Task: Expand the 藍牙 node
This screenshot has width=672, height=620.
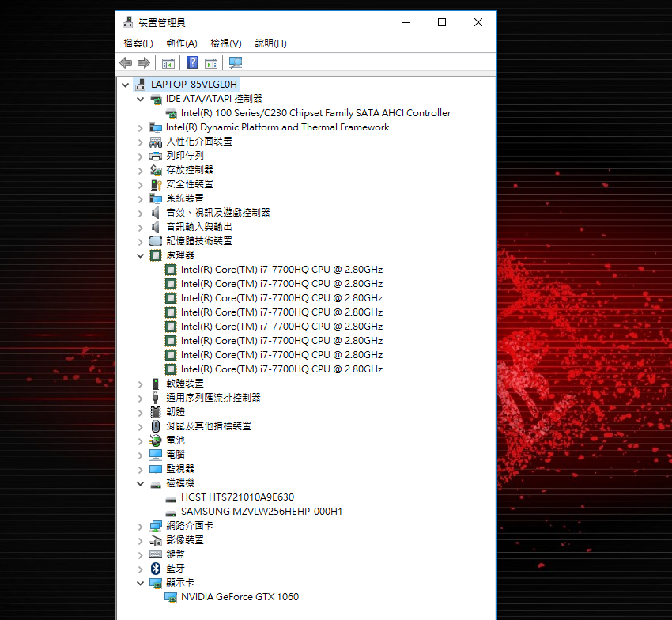Action: [140, 569]
